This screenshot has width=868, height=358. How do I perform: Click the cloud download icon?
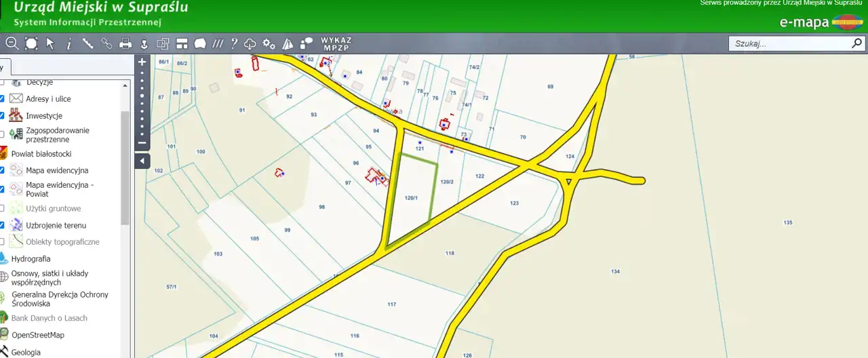(250, 44)
